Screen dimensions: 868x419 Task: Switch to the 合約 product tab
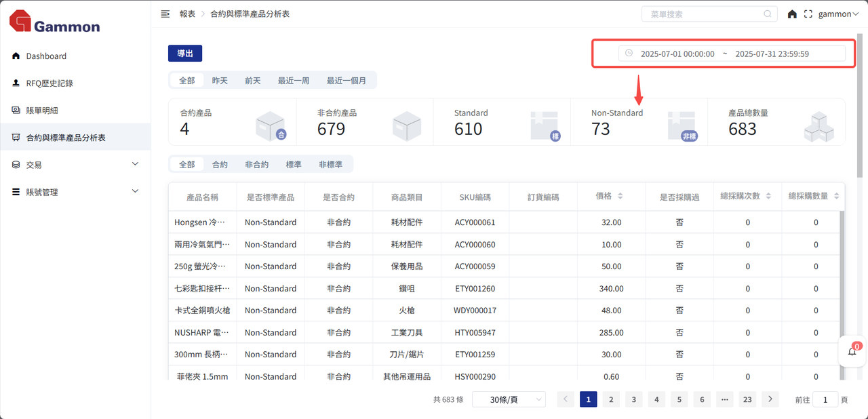(220, 165)
